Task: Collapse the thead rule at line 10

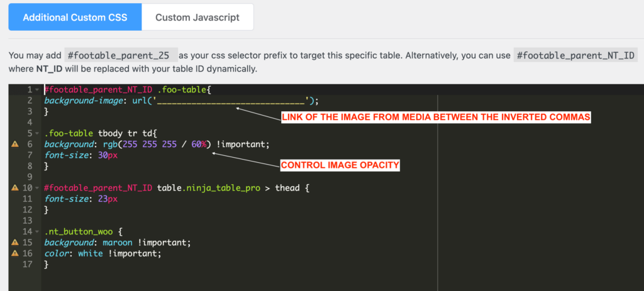Action: pyautogui.click(x=38, y=188)
